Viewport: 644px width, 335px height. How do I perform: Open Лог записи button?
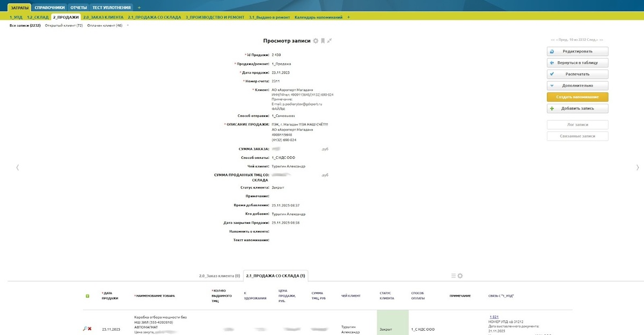point(577,125)
